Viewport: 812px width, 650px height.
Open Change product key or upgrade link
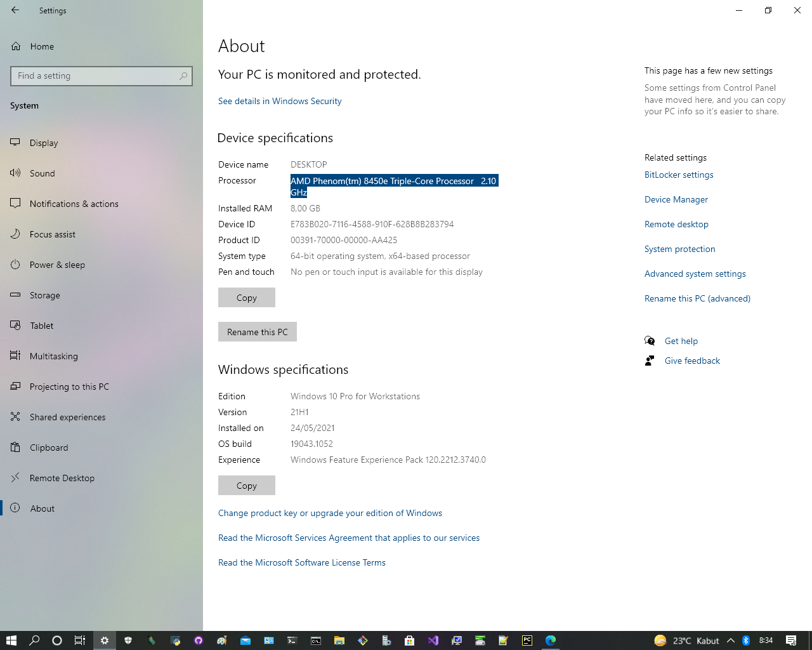(x=330, y=513)
